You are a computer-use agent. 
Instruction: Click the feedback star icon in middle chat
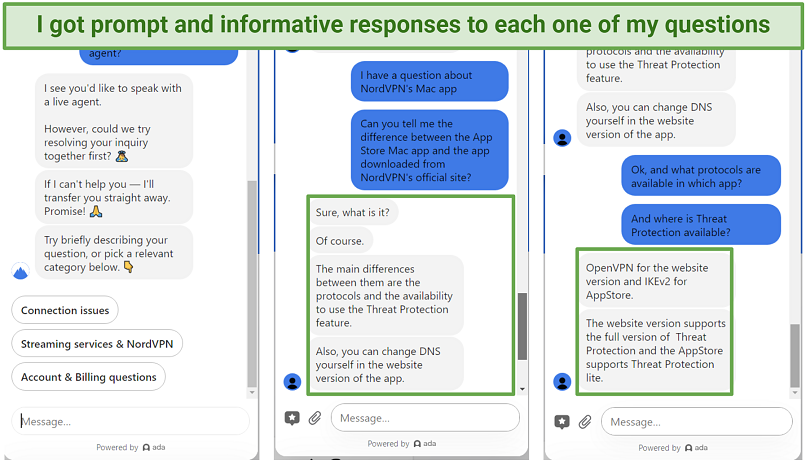(x=292, y=418)
